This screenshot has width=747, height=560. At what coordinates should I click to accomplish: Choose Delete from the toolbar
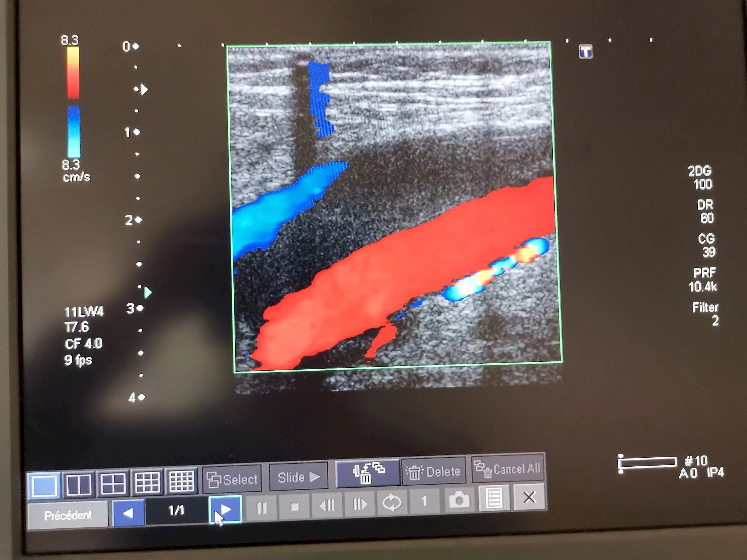point(433,471)
